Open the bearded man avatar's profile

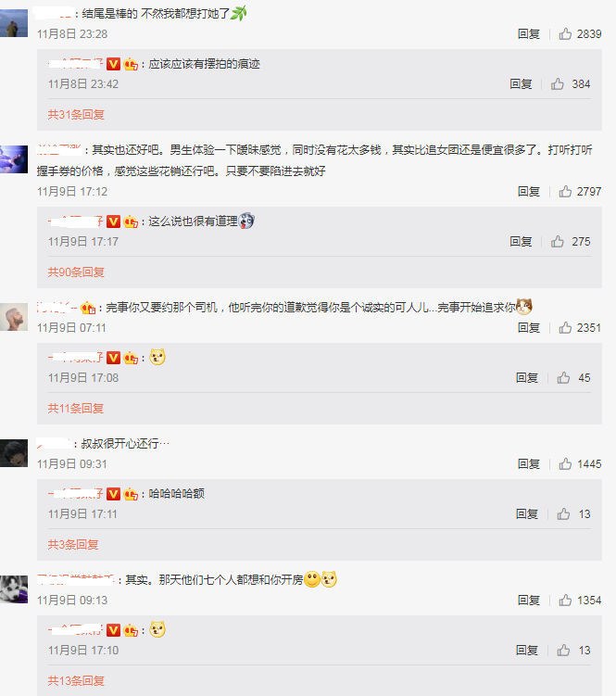pyautogui.click(x=14, y=316)
